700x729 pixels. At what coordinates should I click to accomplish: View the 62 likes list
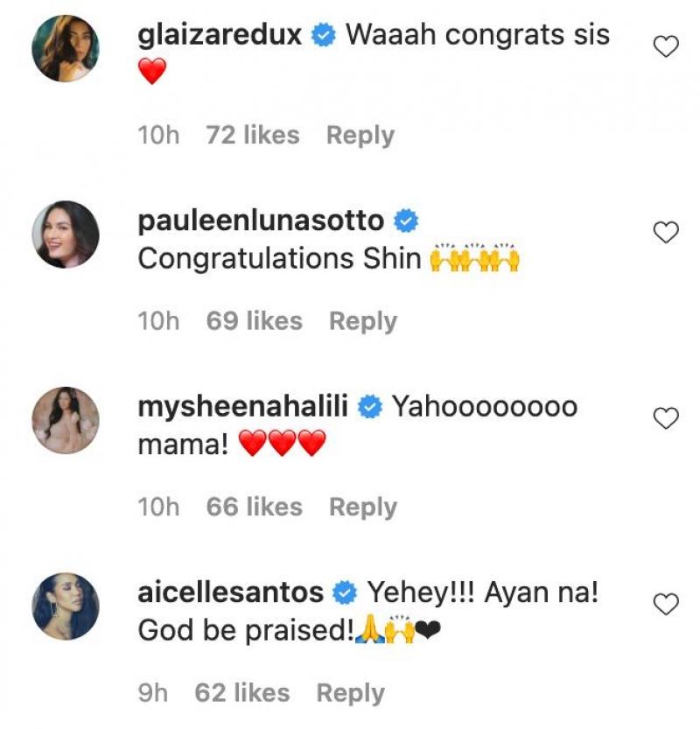(241, 693)
